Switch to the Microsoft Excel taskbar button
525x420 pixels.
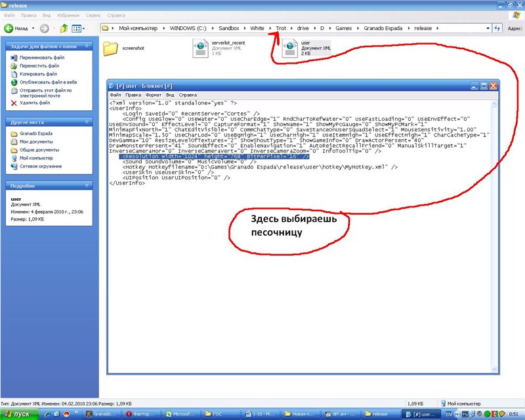point(180,414)
